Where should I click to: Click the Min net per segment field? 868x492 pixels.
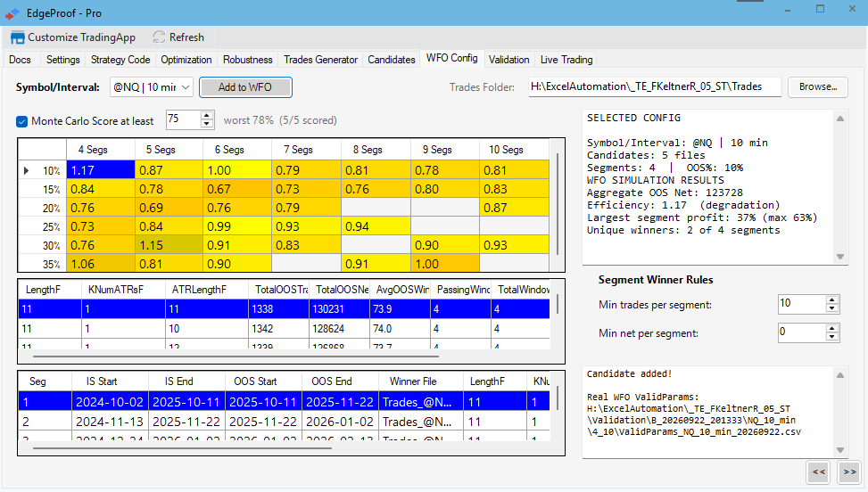click(802, 332)
